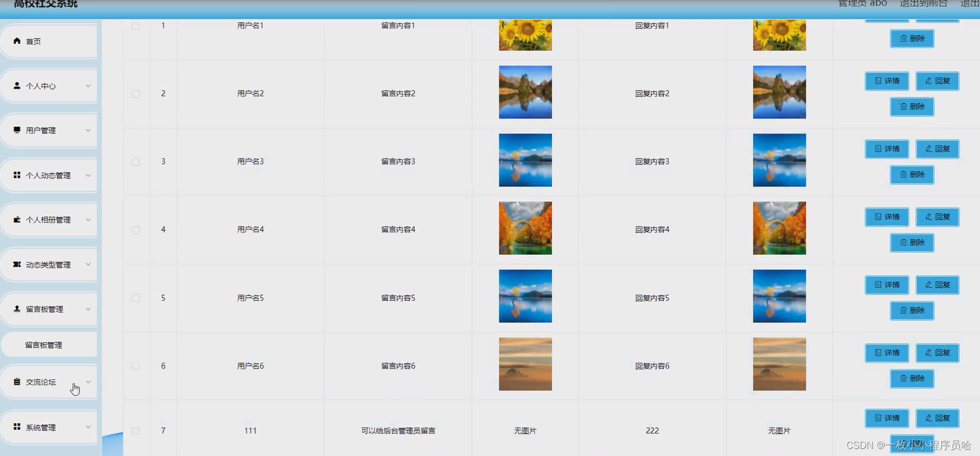The height and width of the screenshot is (456, 980).
Task: Click the pencil icon in row 3 回复 button
Action: (929, 149)
